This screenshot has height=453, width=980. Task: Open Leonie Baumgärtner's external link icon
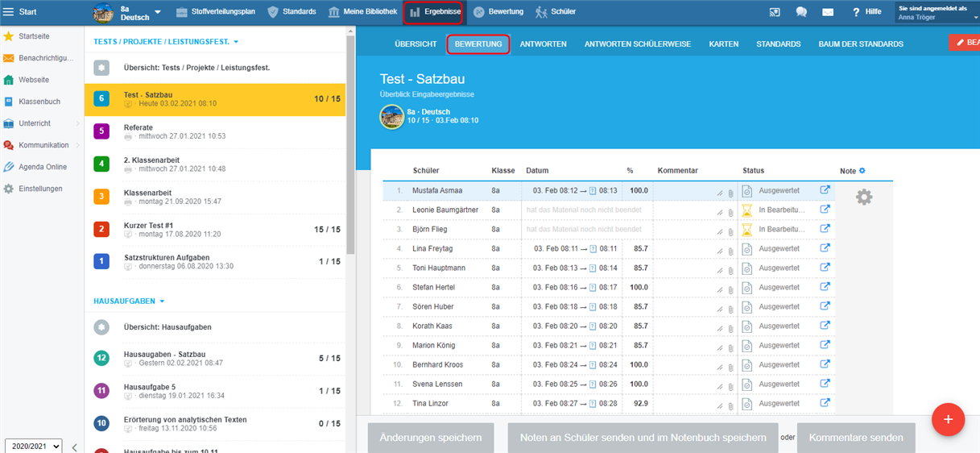[x=825, y=210]
